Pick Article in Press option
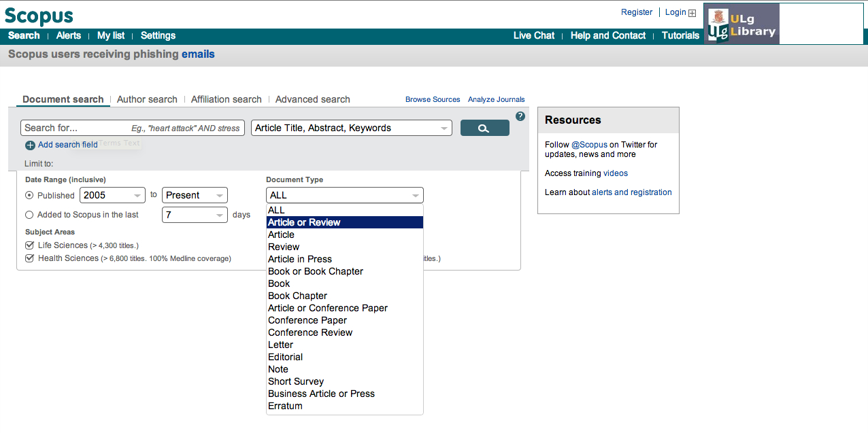 (345, 259)
